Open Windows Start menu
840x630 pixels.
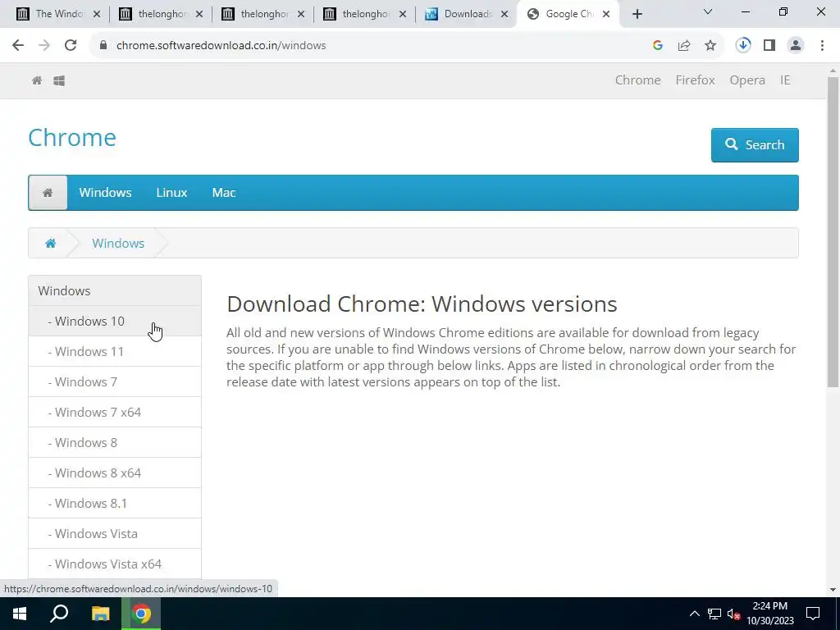(x=20, y=614)
